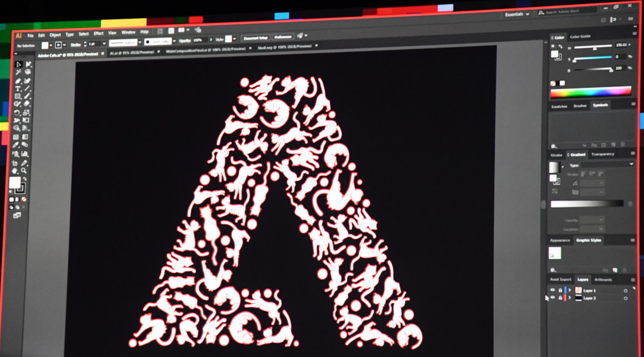The image size is (644, 357).
Task: Expand Layer 2 contents
Action: point(570,298)
